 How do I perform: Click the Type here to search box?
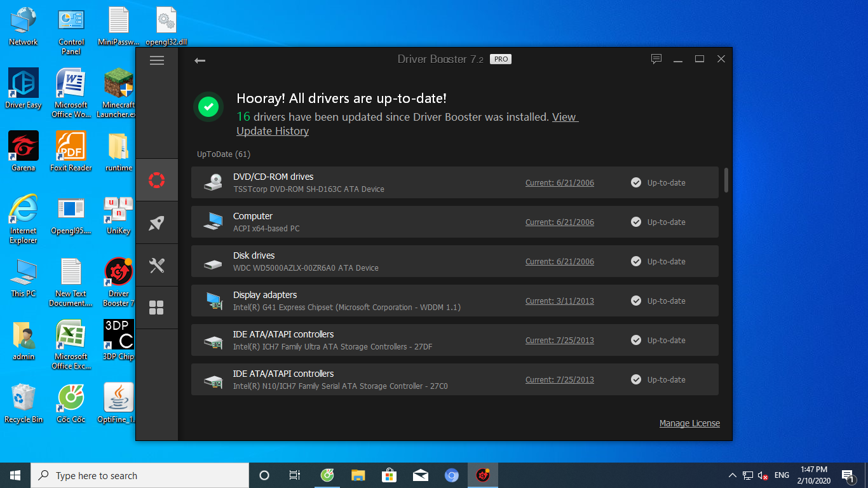point(140,475)
